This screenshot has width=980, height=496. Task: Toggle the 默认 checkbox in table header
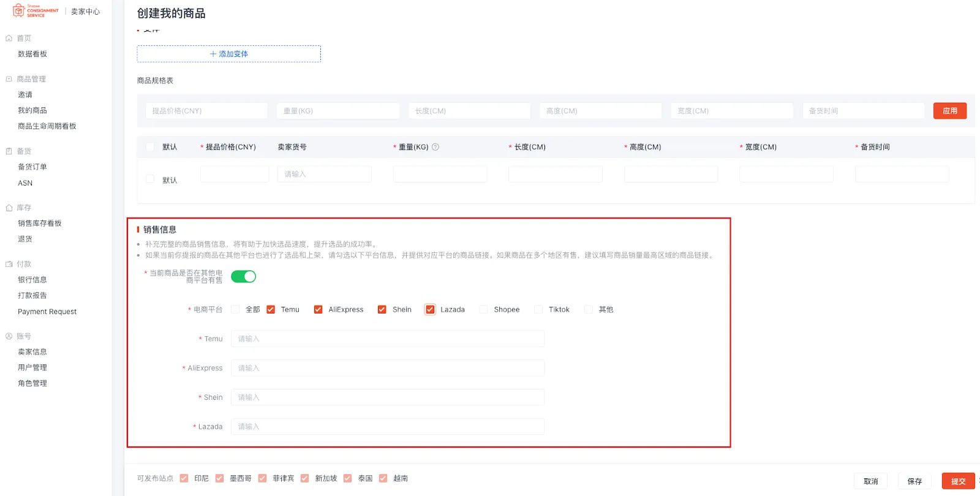point(150,147)
